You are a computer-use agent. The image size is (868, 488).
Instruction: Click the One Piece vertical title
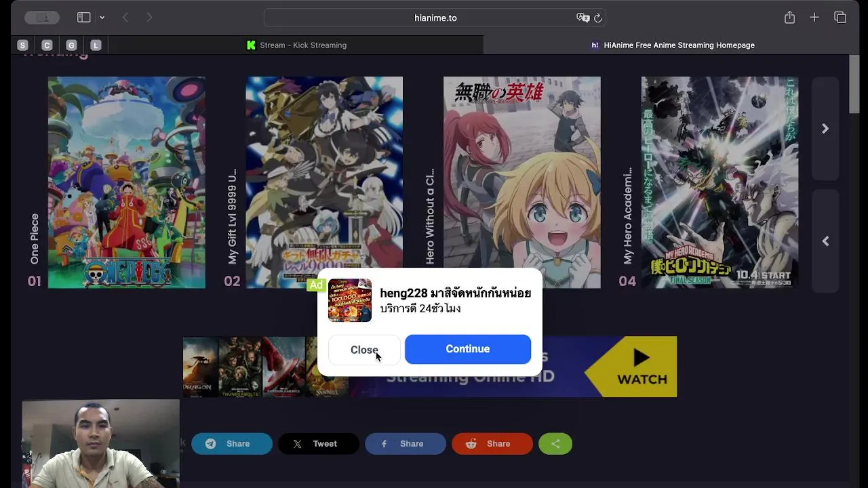click(x=35, y=239)
